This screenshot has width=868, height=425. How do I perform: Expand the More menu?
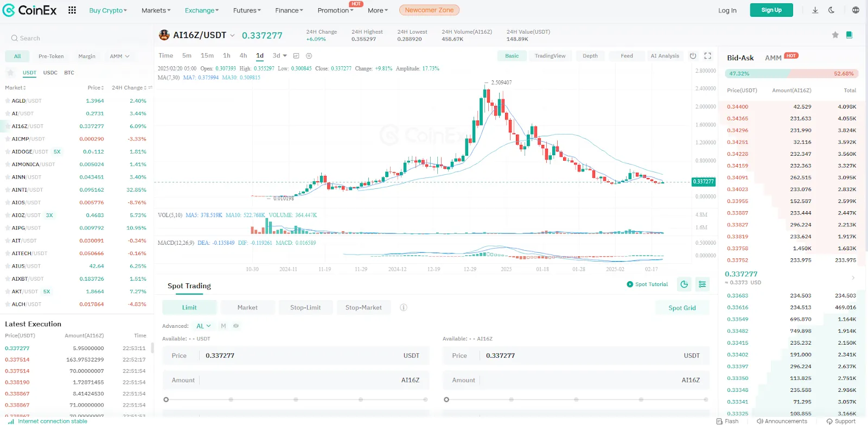(x=378, y=10)
